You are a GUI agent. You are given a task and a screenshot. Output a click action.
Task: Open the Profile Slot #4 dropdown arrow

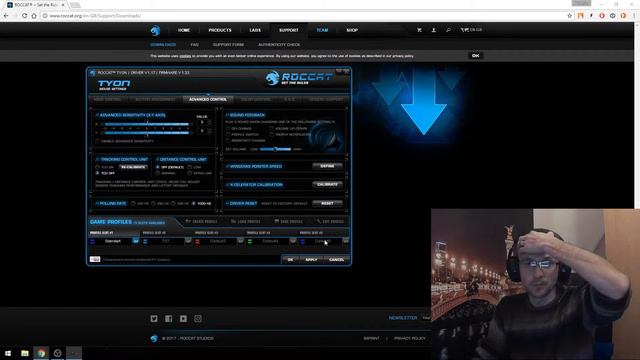pos(293,241)
